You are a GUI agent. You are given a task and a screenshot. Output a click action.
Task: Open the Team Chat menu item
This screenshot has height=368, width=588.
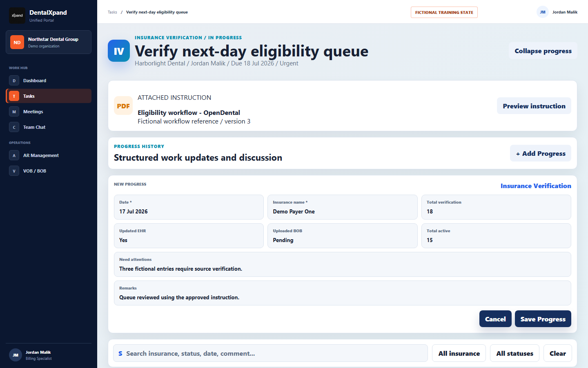click(49, 127)
